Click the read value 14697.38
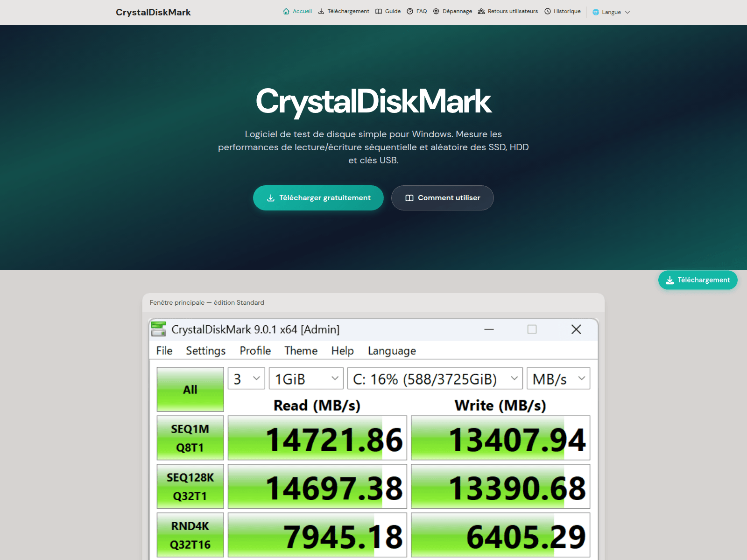 tap(317, 486)
